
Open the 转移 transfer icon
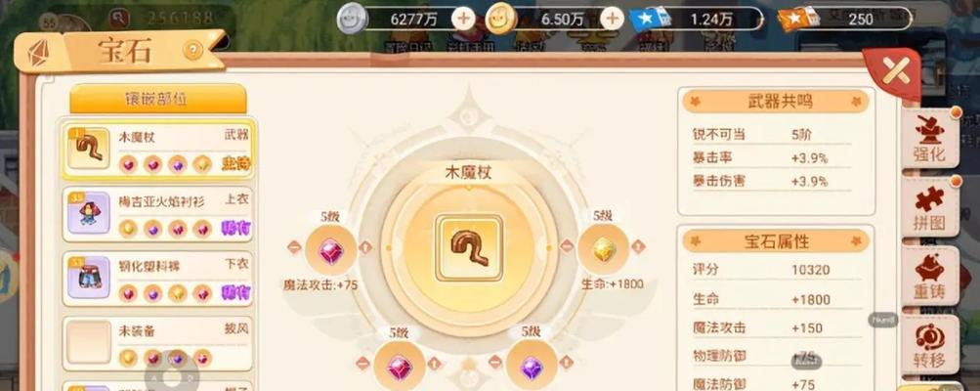[930, 345]
